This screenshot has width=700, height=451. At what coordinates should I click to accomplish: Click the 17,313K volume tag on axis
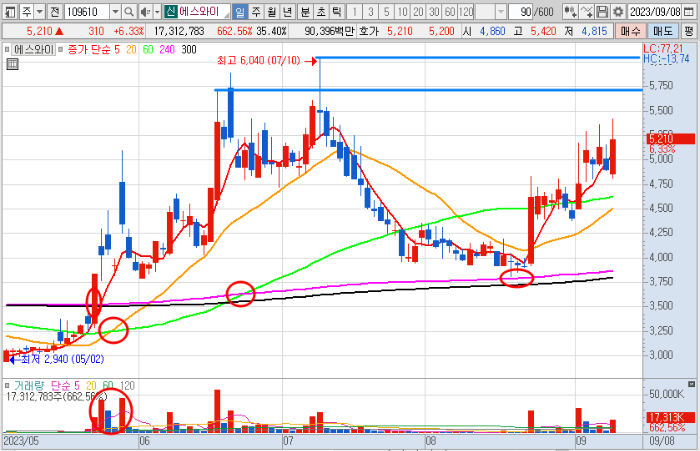(671, 418)
